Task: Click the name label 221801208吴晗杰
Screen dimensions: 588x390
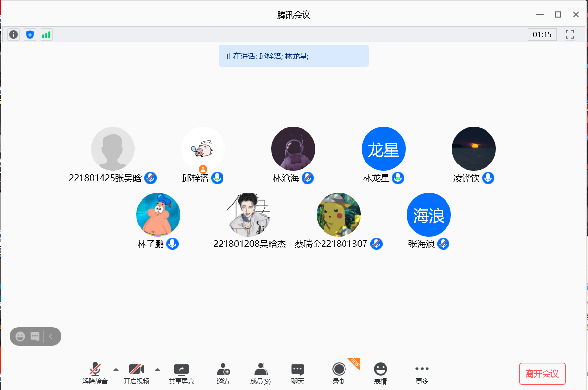Action: pyautogui.click(x=250, y=244)
